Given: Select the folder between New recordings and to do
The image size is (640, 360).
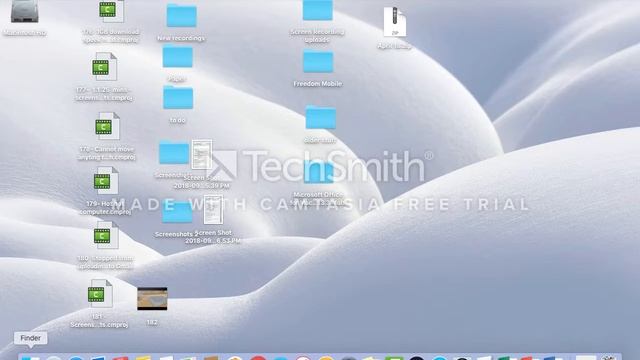Looking at the screenshot, I should point(178,56).
